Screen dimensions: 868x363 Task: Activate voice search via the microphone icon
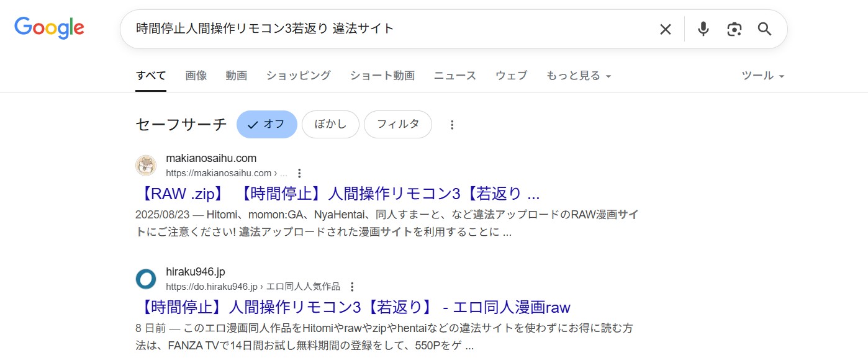click(703, 29)
